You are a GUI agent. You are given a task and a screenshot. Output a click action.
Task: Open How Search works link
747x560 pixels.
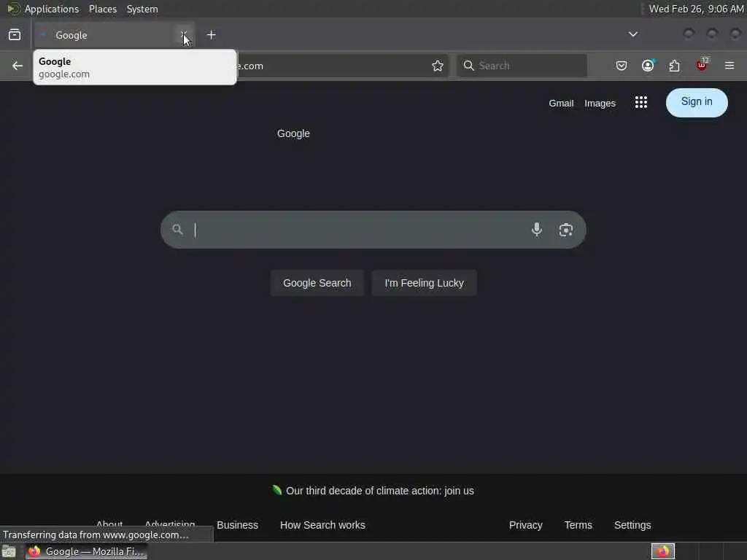pos(322,525)
